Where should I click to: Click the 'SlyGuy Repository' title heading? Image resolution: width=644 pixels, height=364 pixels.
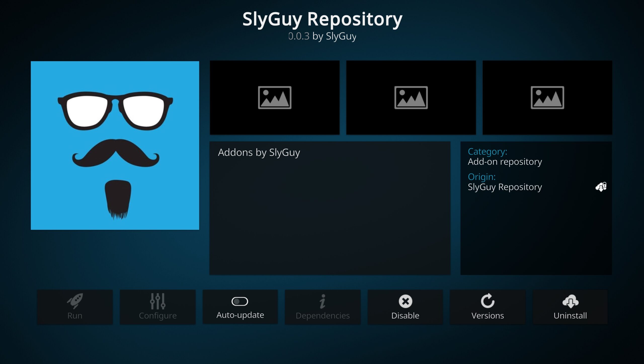(x=322, y=19)
